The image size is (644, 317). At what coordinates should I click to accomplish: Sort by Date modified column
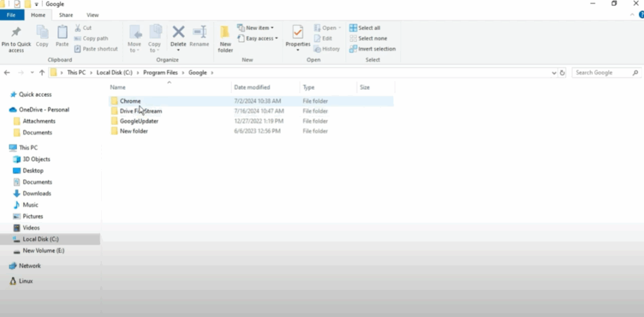[252, 87]
